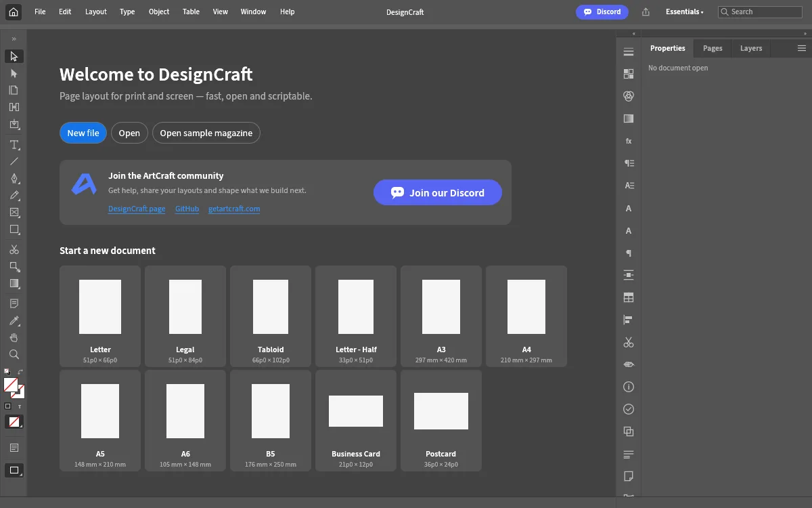
Task: Open the Color panel icon
Action: tap(629, 96)
